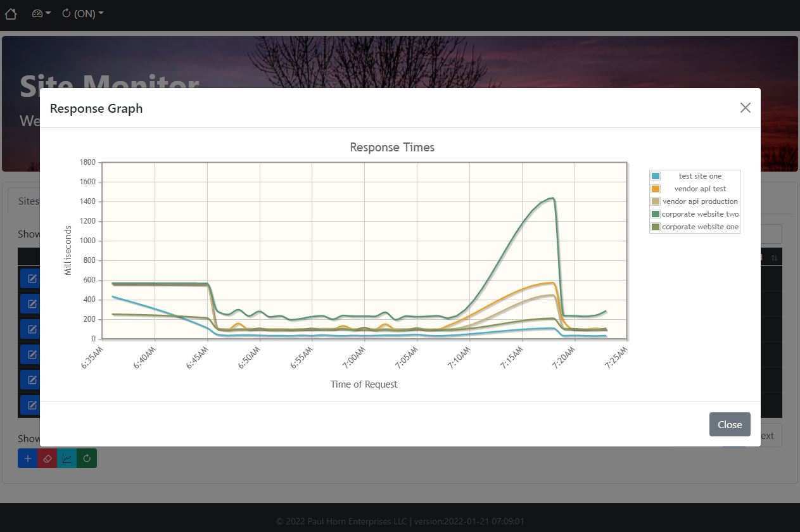Image resolution: width=800 pixels, height=532 pixels.
Task: Click the bottom edit pencil icon in the list
Action: click(x=30, y=405)
